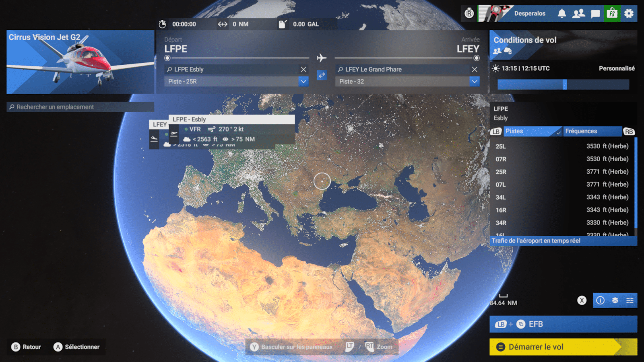Swap departure and arrival airports

point(322,75)
